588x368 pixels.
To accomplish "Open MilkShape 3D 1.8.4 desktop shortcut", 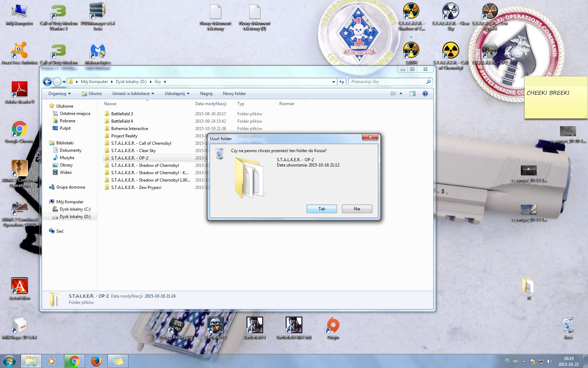I will (20, 328).
